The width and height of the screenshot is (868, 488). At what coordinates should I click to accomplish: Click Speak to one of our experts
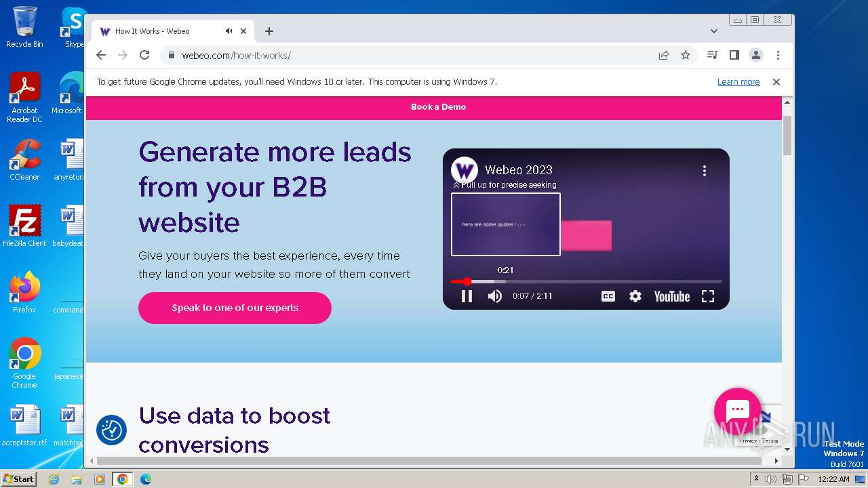(235, 308)
